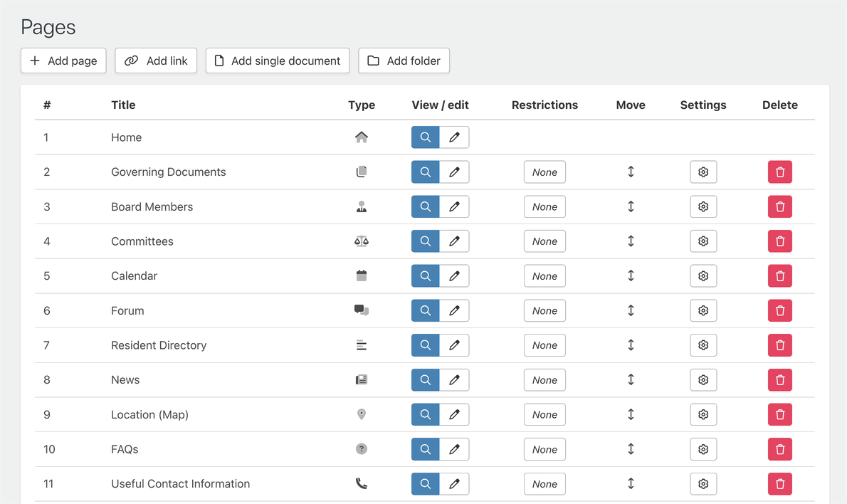Edit the Governing Documents page pencil icon
This screenshot has width=847, height=504.
point(454,172)
